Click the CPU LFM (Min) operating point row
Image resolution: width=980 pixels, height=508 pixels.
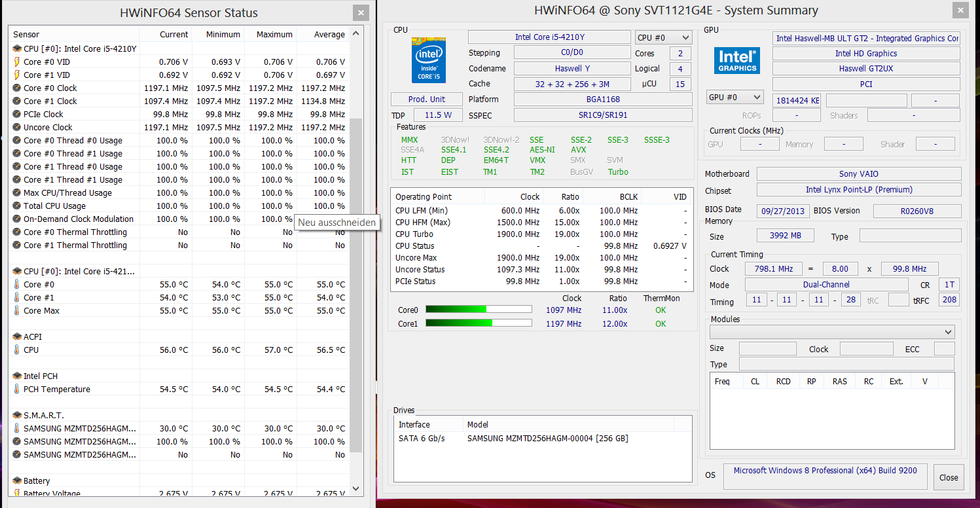pos(542,210)
